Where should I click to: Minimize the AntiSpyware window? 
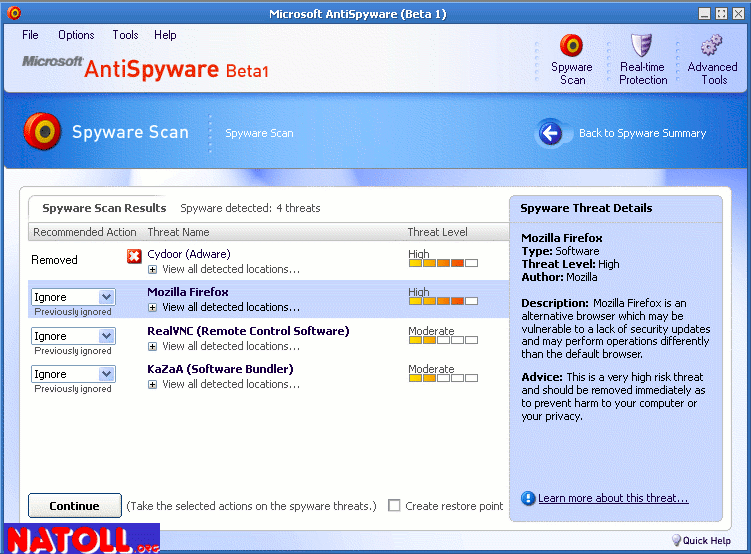pos(704,13)
